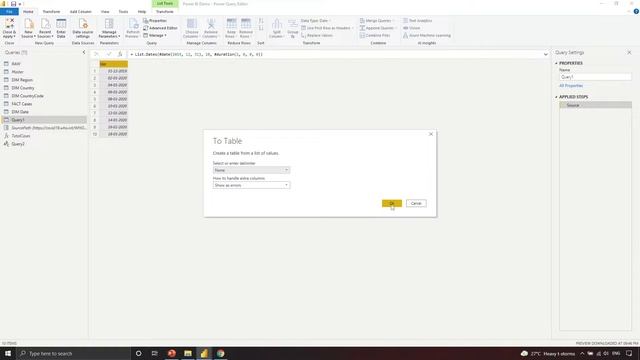Switch to the View tab
This screenshot has height=360, width=640.
(105, 11)
